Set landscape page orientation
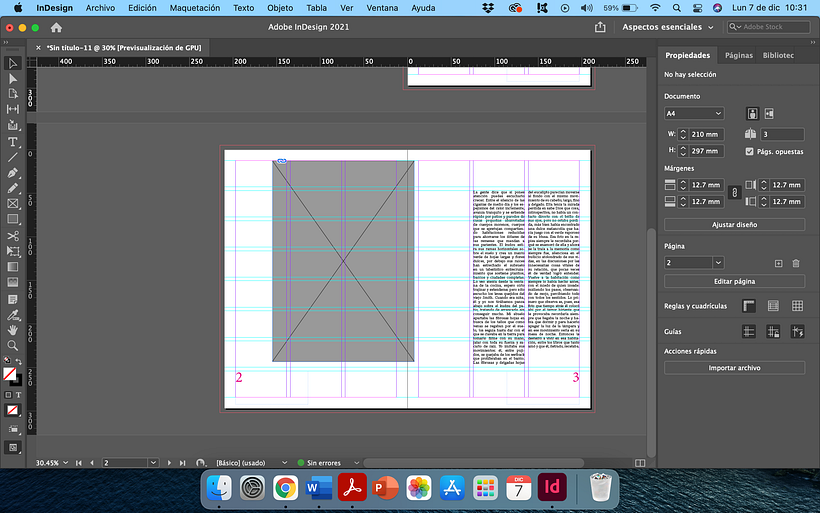820x513 pixels. [769, 113]
